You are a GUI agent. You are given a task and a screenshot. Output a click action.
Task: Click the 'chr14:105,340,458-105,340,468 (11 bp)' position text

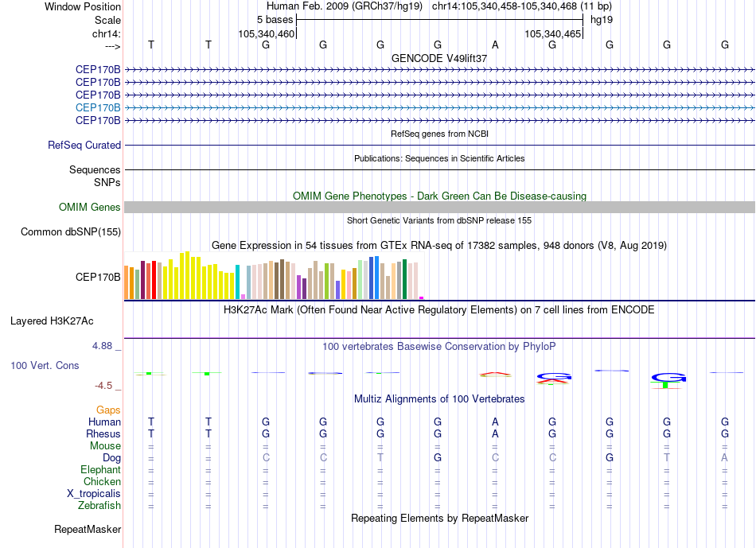522,6
